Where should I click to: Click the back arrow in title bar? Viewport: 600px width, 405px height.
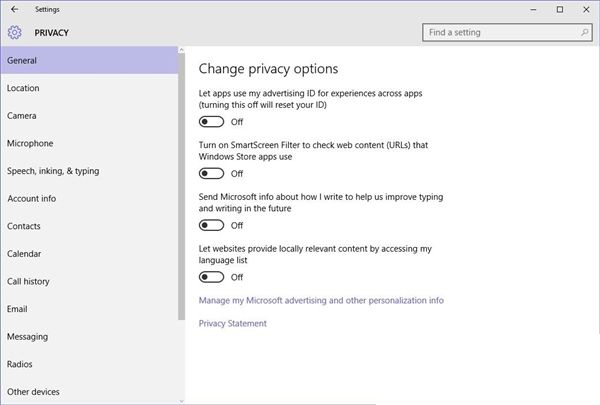(x=15, y=9)
